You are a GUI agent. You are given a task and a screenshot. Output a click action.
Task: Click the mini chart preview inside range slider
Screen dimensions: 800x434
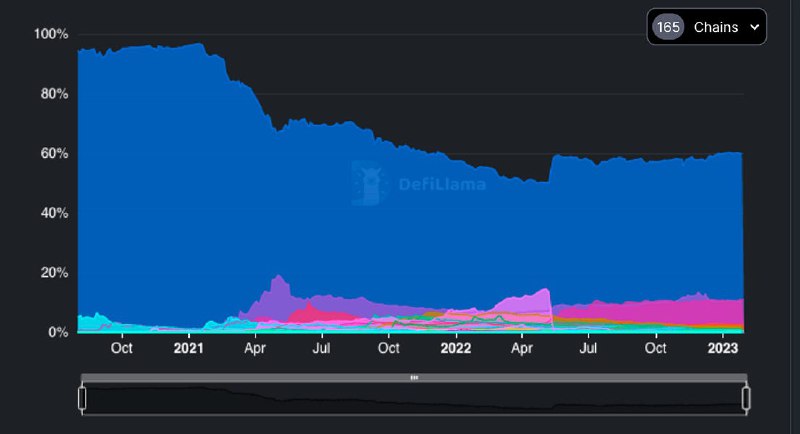pyautogui.click(x=414, y=399)
